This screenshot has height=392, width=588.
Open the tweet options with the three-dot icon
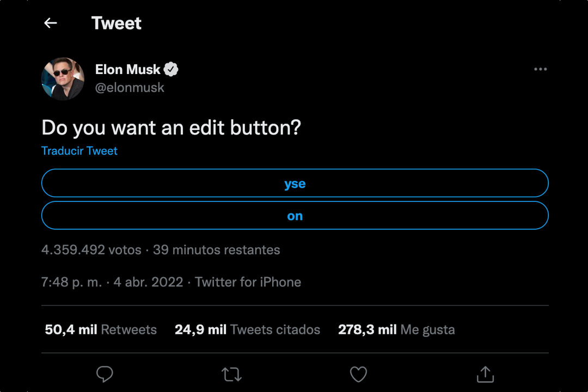pos(540,69)
